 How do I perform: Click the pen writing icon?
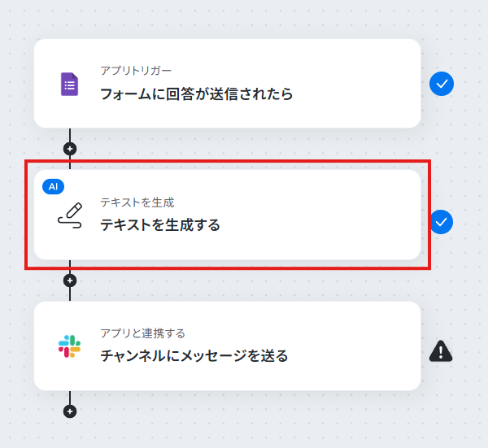tap(70, 215)
